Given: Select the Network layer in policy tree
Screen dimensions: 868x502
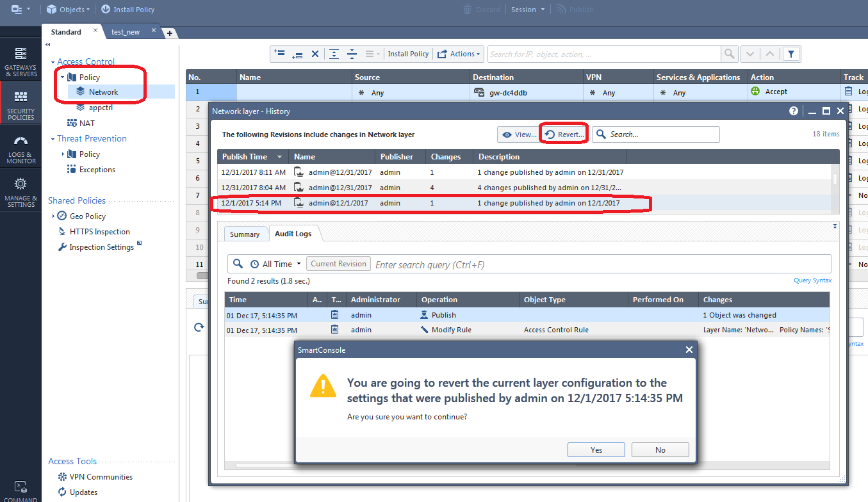Looking at the screenshot, I should [x=103, y=92].
